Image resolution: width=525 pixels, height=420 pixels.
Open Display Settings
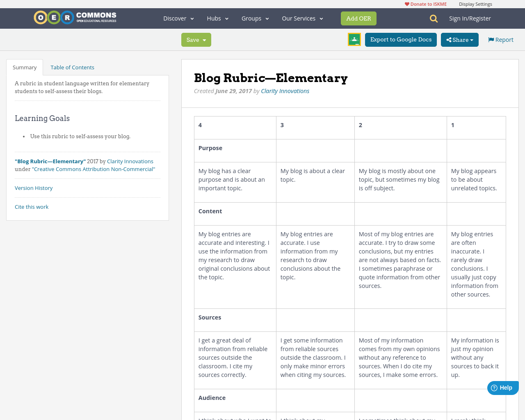tap(475, 3)
